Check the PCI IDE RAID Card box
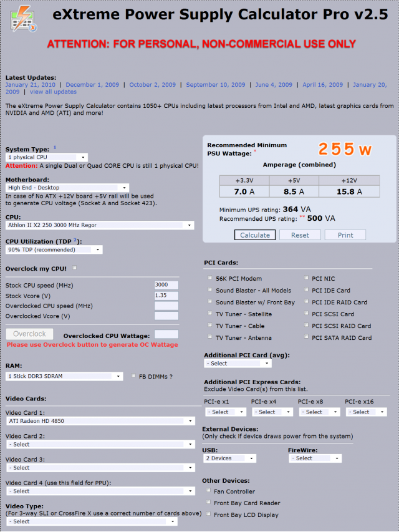The image size is (399, 532). tap(306, 301)
